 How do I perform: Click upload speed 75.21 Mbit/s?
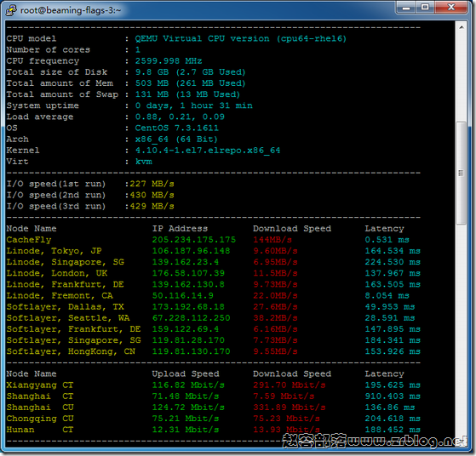pyautogui.click(x=186, y=419)
